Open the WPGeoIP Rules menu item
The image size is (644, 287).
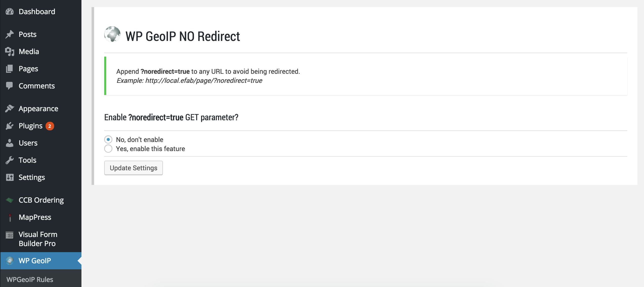[30, 279]
